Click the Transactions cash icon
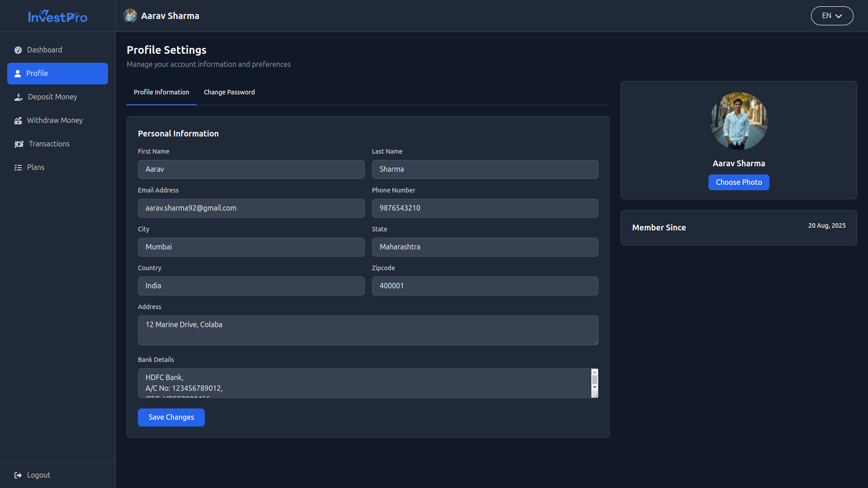The height and width of the screenshot is (488, 868). [x=19, y=144]
